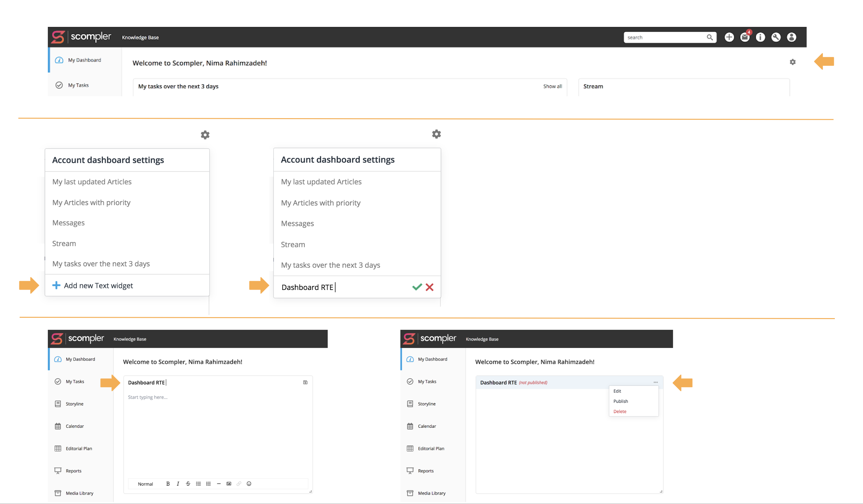This screenshot has width=863, height=504.
Task: Select Publish in the widget context menu
Action: 621,401
